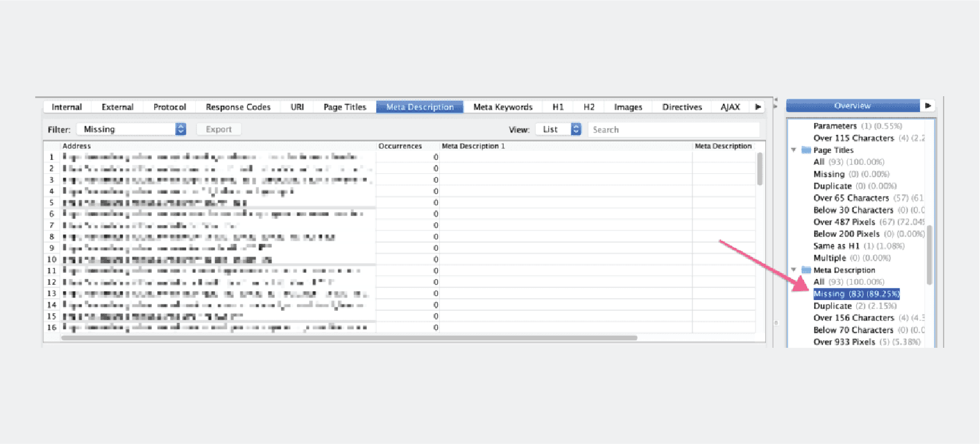Open the View dropdown set to List
The image size is (980, 444).
pyautogui.click(x=559, y=129)
